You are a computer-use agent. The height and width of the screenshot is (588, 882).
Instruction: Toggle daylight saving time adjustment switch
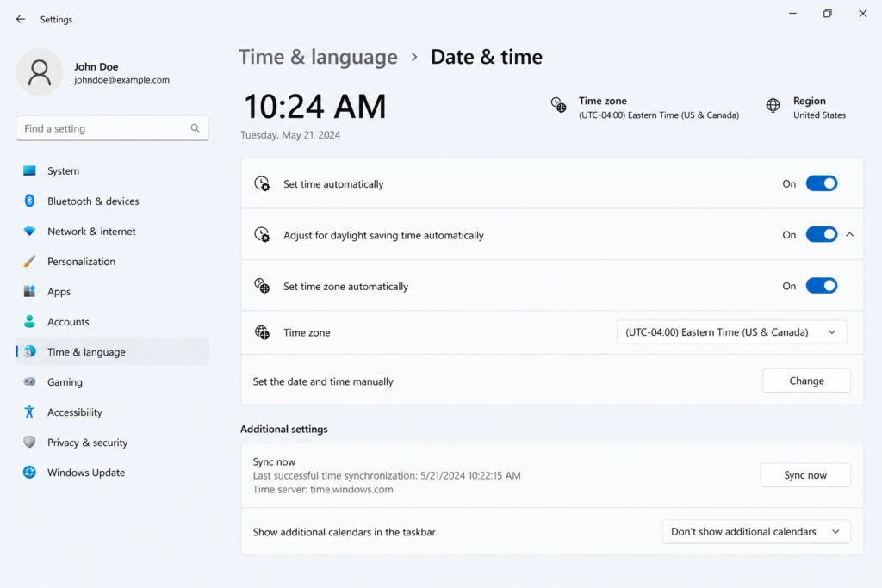pos(821,234)
